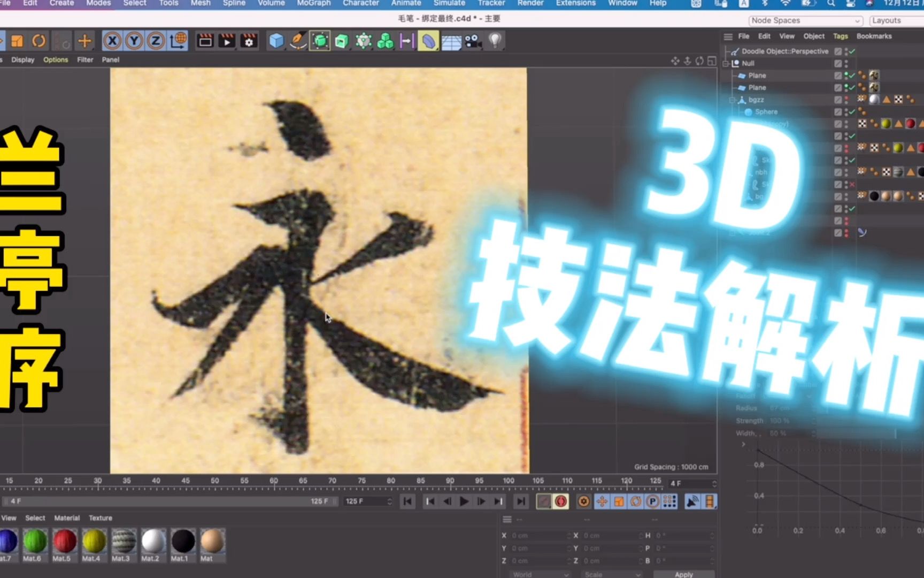Click the Record Active Objects button
Image resolution: width=924 pixels, height=578 pixels.
pyautogui.click(x=544, y=501)
